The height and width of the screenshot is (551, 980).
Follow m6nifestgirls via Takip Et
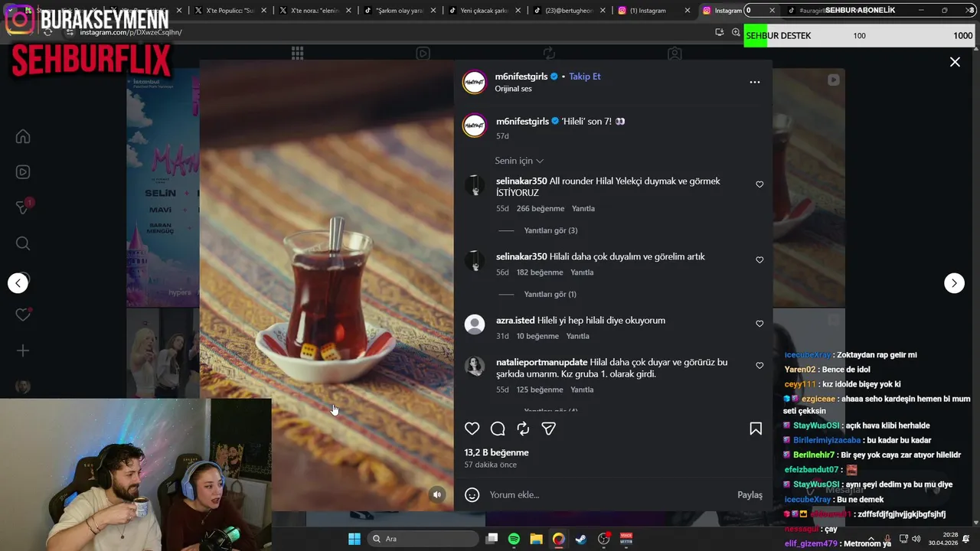(584, 77)
